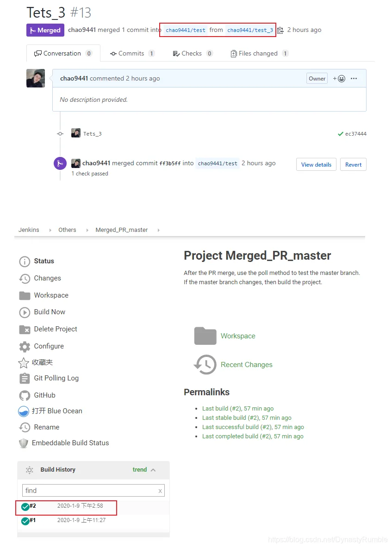This screenshot has height=548, width=392.
Task: Click the Build History sun weather icon
Action: tap(30, 470)
